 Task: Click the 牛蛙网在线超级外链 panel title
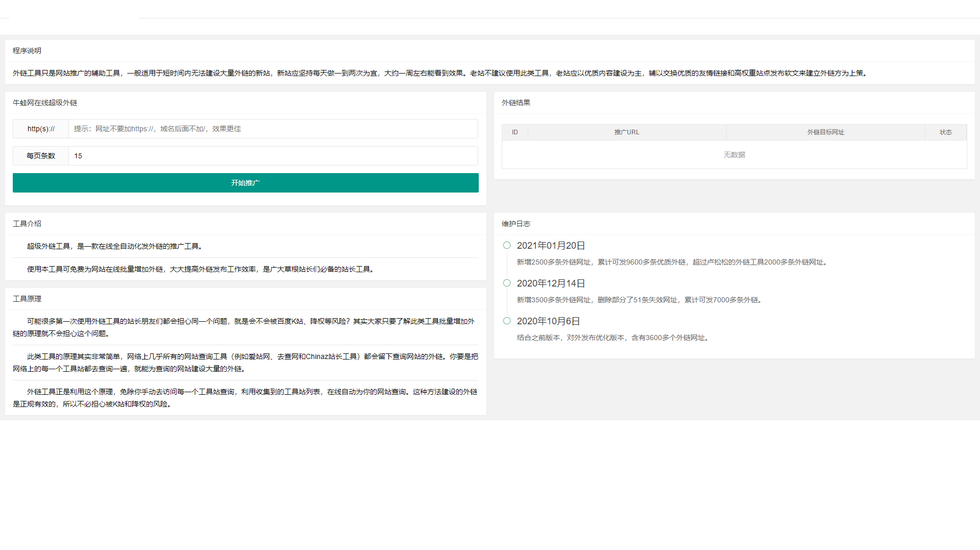45,103
